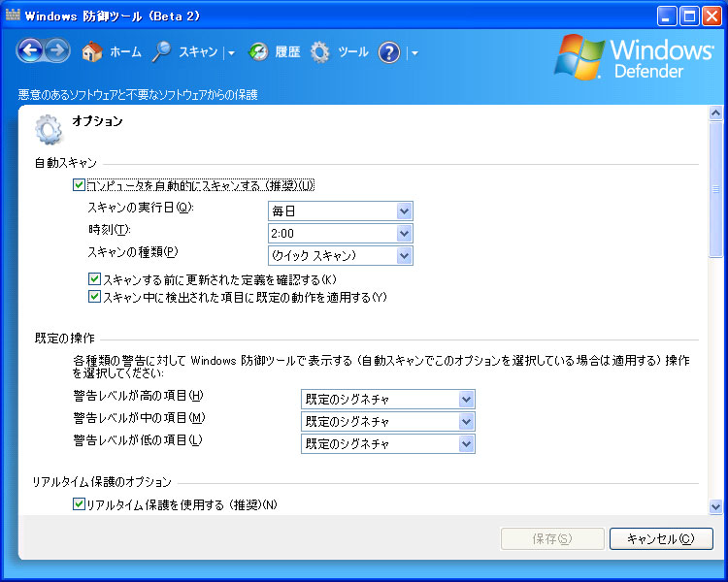Click the オプション page title
The height and width of the screenshot is (582, 728).
tap(97, 120)
